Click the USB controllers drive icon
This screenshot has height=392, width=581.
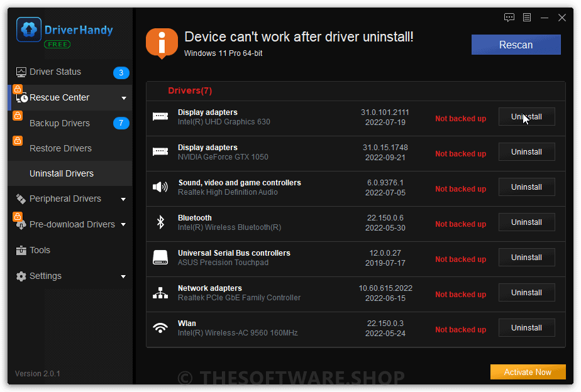160,258
